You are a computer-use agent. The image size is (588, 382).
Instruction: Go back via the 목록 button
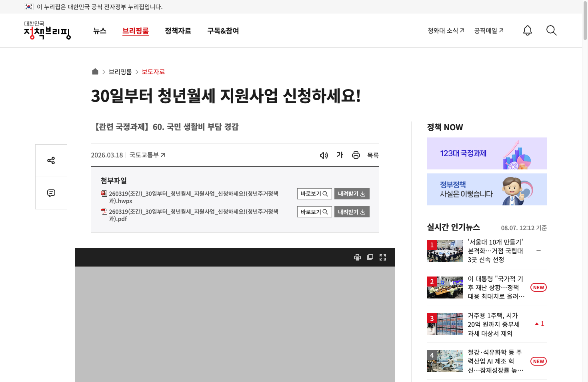pos(373,155)
